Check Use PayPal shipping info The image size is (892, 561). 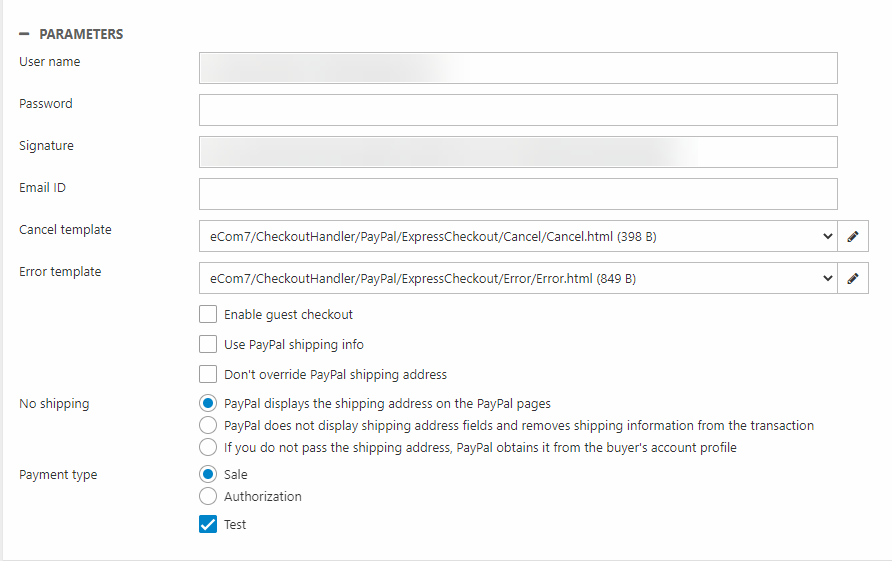pyautogui.click(x=208, y=344)
